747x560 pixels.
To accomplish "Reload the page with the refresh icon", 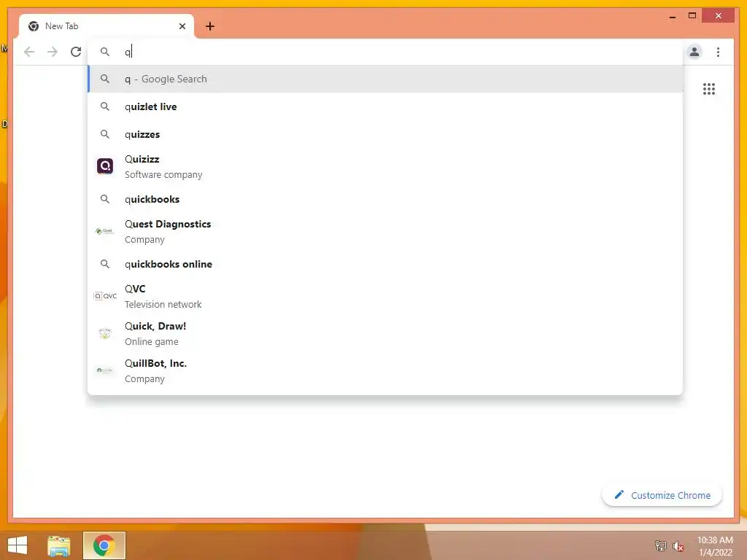I will click(x=76, y=52).
